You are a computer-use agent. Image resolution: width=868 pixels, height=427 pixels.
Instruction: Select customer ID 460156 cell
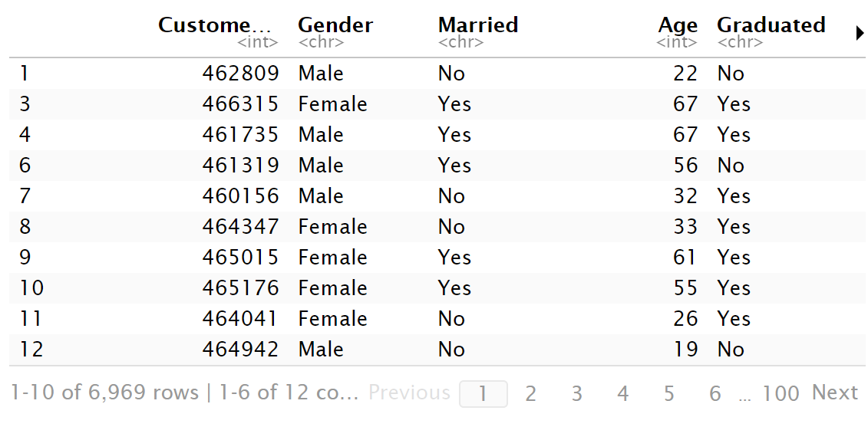tap(241, 196)
